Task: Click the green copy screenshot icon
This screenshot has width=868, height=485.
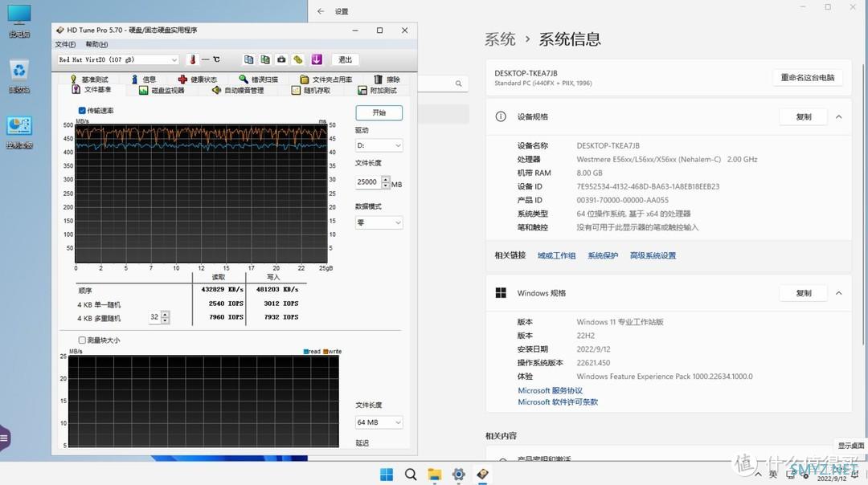Action: (x=265, y=59)
